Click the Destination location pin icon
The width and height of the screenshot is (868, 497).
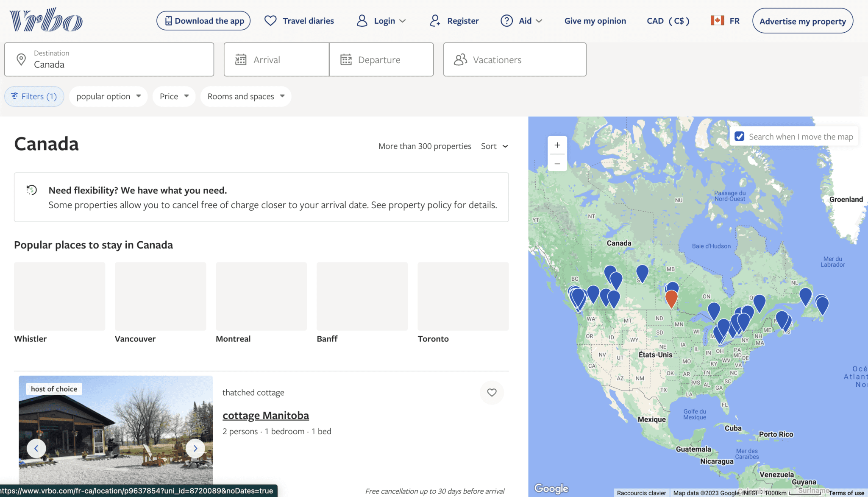(x=21, y=59)
